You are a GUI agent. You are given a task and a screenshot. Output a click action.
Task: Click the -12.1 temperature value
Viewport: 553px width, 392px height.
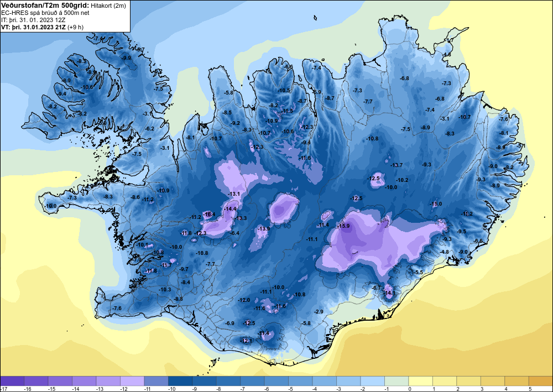pos(246,341)
